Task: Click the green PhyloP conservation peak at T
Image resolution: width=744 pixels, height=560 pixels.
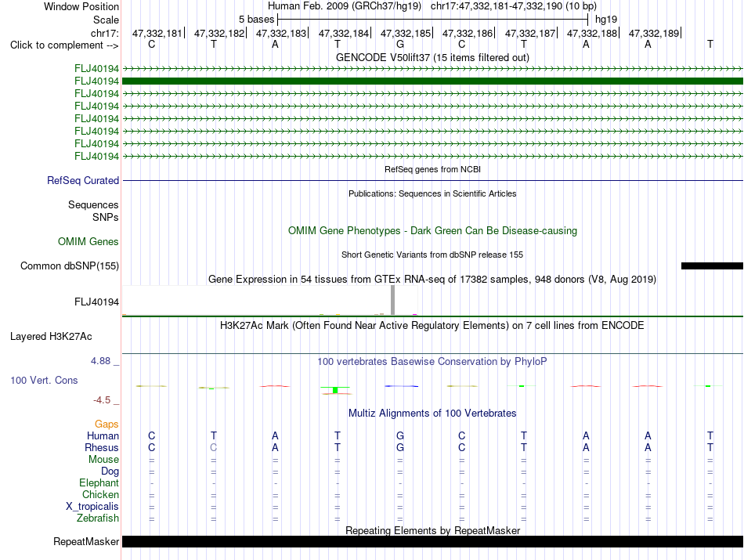Action: point(335,390)
